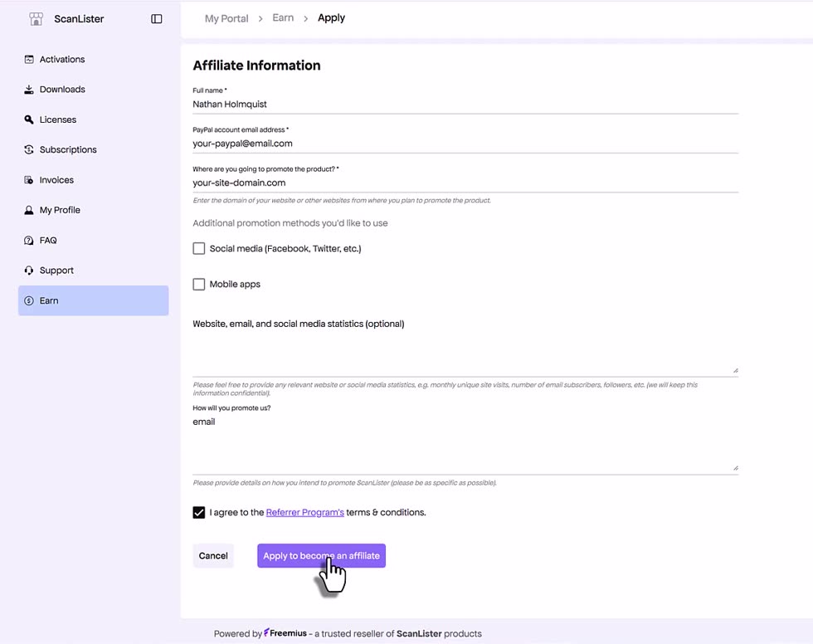
Task: Click the My Portal breadcrumb
Action: [x=226, y=18]
